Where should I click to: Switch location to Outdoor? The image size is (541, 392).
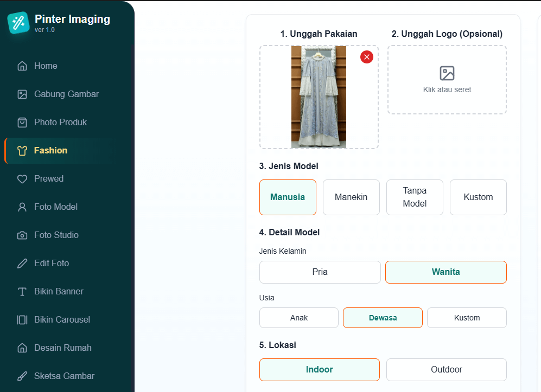tap(446, 370)
